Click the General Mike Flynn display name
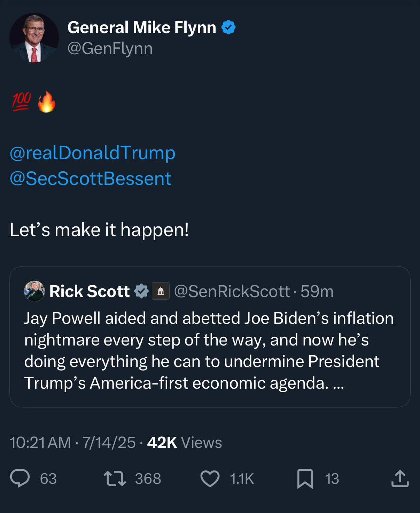The height and width of the screenshot is (513, 420). (x=142, y=28)
